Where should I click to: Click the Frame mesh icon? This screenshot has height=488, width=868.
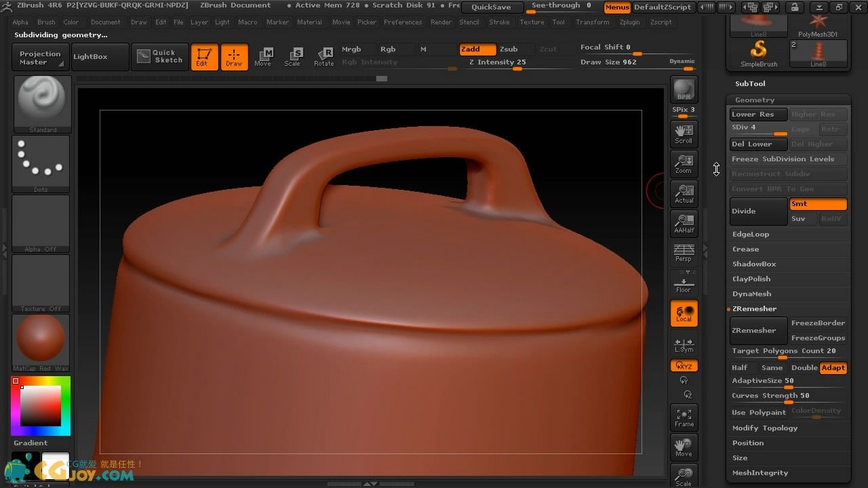[x=684, y=418]
